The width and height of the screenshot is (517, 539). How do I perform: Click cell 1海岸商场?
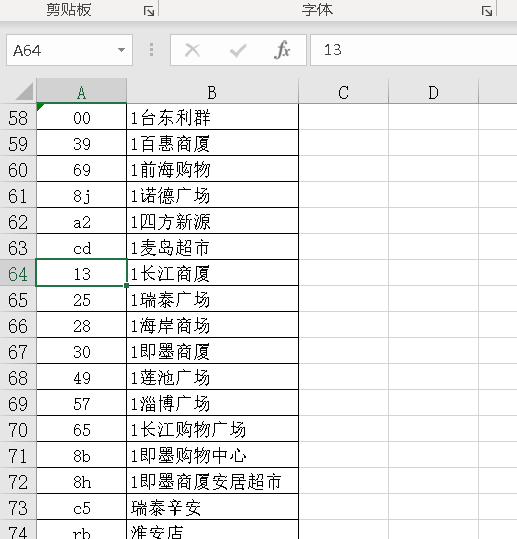212,326
